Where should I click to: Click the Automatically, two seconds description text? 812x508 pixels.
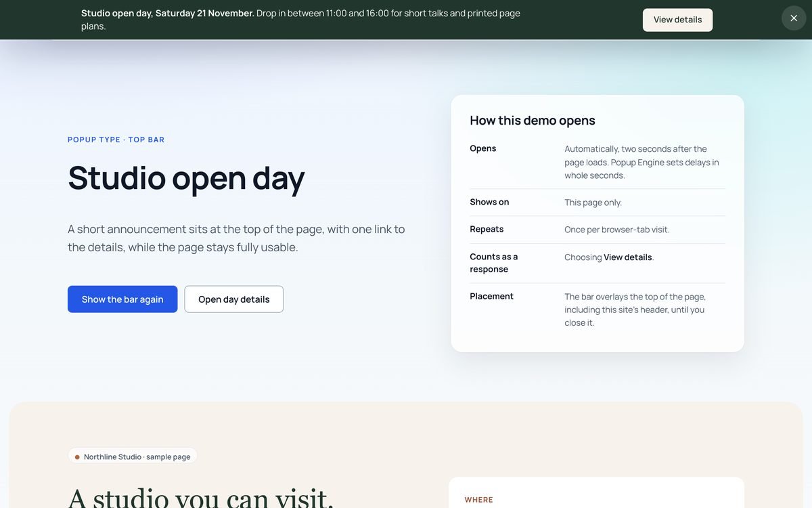pyautogui.click(x=642, y=162)
